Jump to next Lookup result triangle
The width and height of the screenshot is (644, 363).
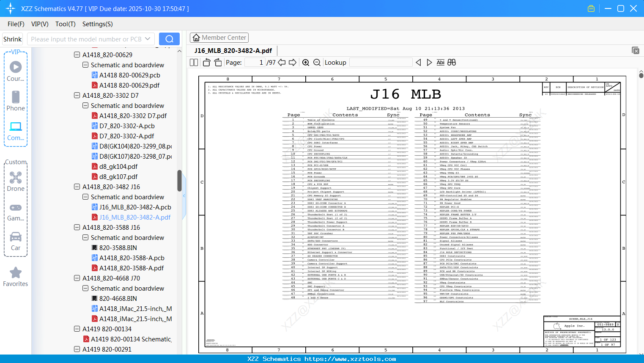[429, 63]
